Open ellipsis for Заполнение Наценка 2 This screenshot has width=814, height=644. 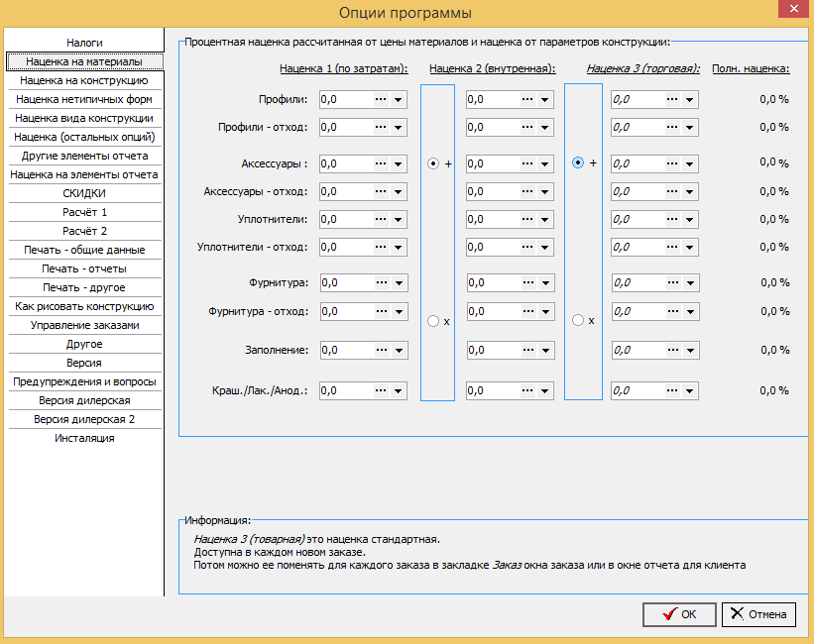click(528, 350)
